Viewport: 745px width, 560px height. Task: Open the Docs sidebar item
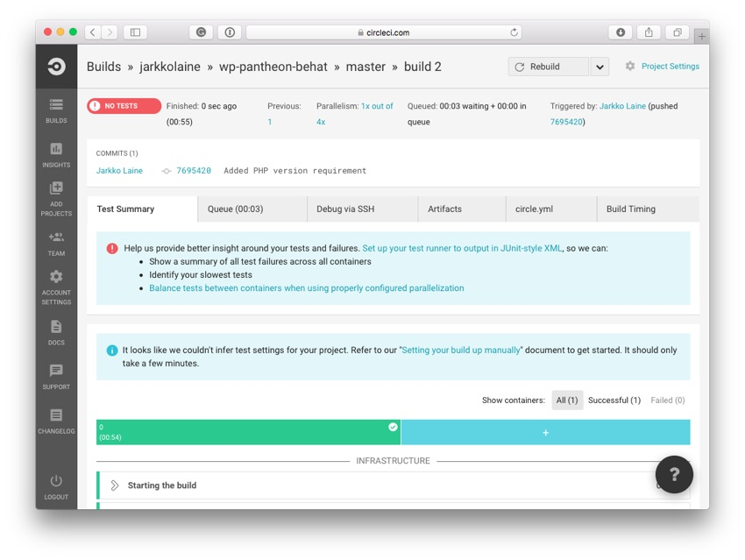click(x=56, y=332)
